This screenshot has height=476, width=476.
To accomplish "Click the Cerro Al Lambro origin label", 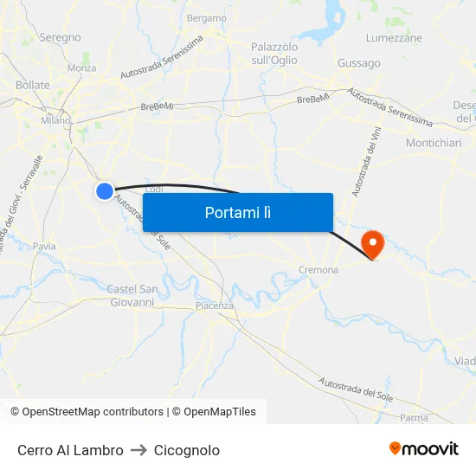I will [x=70, y=450].
